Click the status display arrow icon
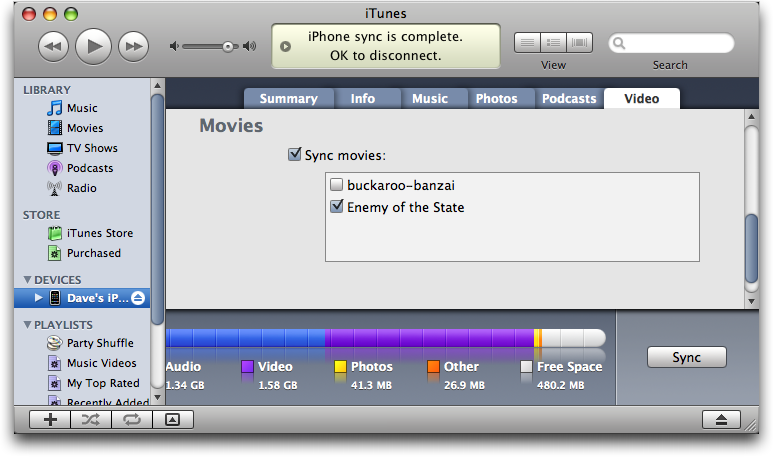This screenshot has height=457, width=773. [285, 46]
